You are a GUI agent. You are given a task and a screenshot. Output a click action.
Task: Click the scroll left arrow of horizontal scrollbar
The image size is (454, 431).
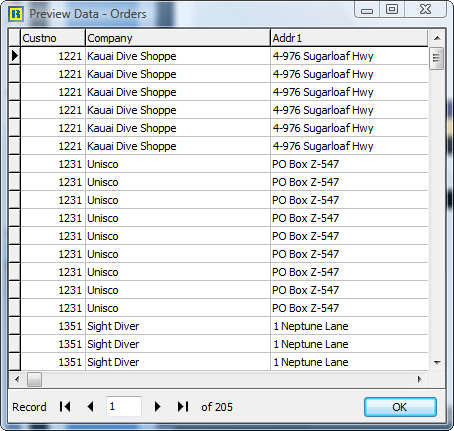point(17,379)
